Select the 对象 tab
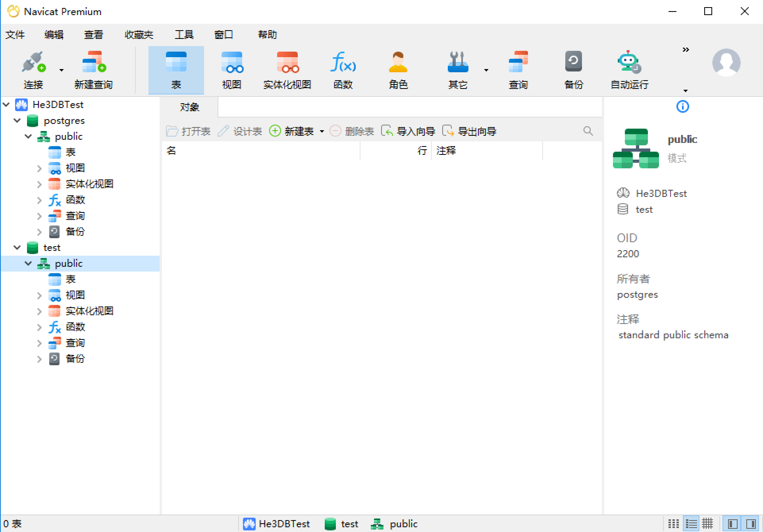The image size is (763, 532). (189, 107)
